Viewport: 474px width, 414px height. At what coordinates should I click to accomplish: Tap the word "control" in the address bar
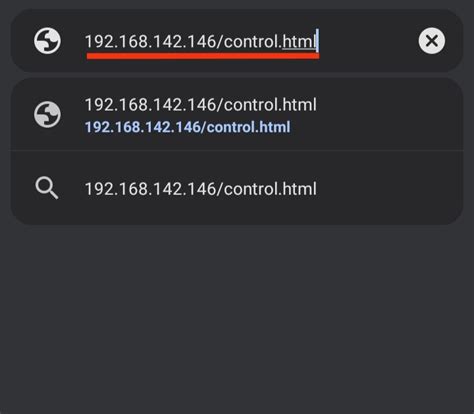pos(251,42)
